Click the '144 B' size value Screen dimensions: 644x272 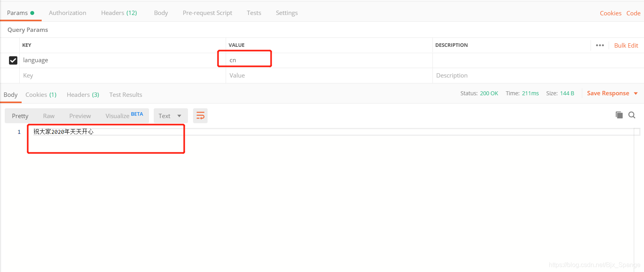(567, 93)
